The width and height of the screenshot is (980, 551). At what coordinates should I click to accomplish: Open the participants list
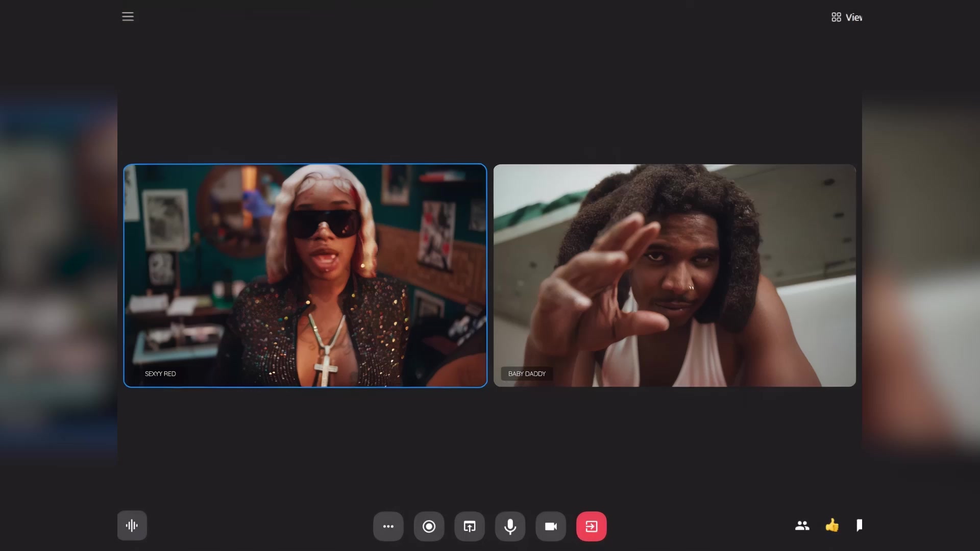802,525
